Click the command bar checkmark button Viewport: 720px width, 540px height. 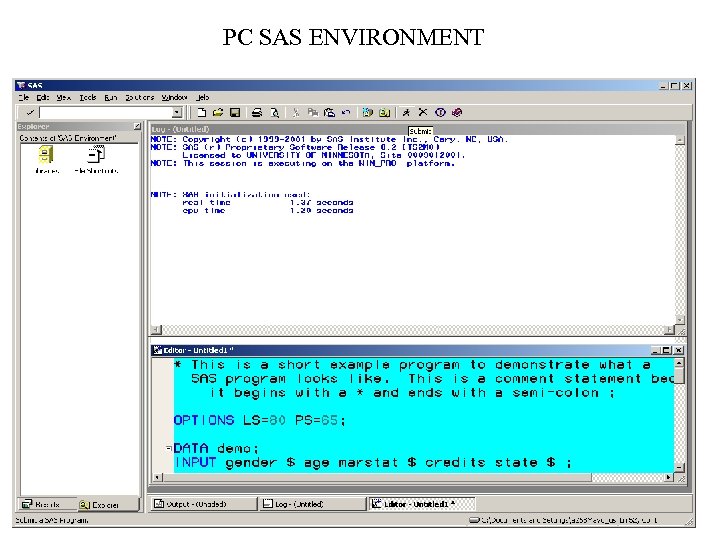click(30, 112)
